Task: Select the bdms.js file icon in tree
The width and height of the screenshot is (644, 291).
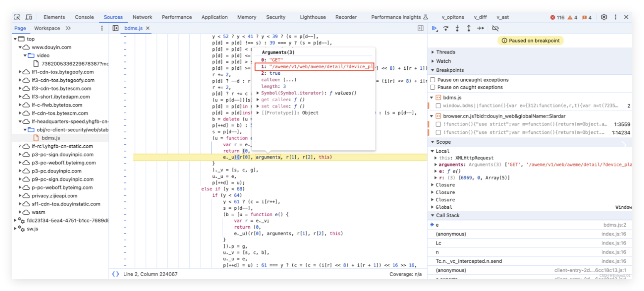Action: pos(36,138)
